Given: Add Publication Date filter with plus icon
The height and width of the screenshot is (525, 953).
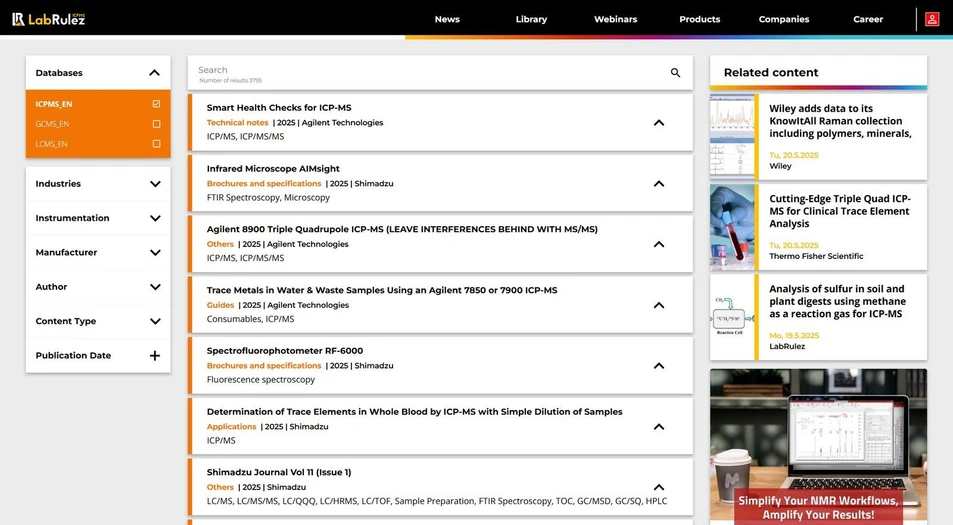Looking at the screenshot, I should point(155,355).
